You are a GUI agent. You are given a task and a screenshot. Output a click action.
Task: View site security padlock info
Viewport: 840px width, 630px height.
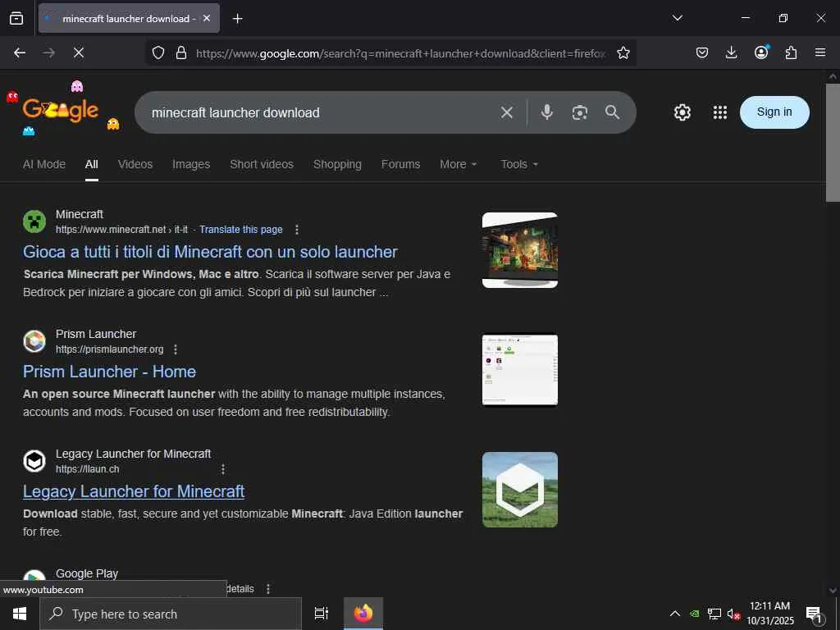181,52
